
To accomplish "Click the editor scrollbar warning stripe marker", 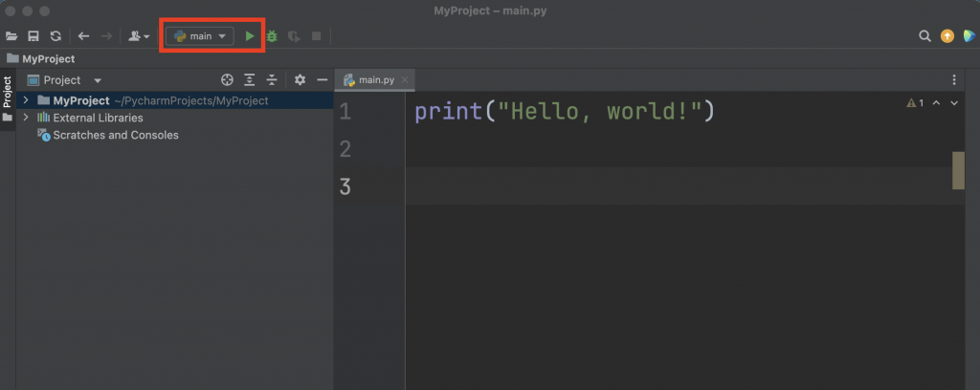I will [x=958, y=170].
